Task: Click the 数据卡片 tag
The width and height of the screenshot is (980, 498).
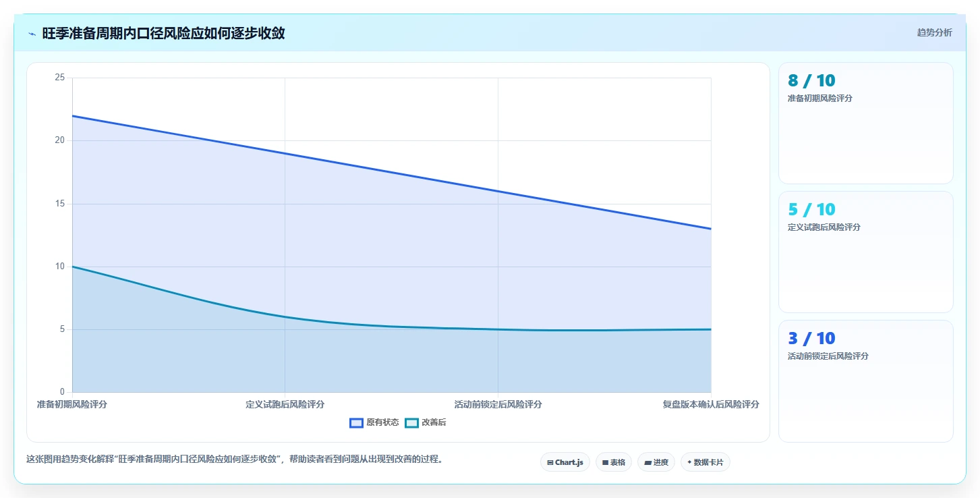Action: tap(705, 462)
